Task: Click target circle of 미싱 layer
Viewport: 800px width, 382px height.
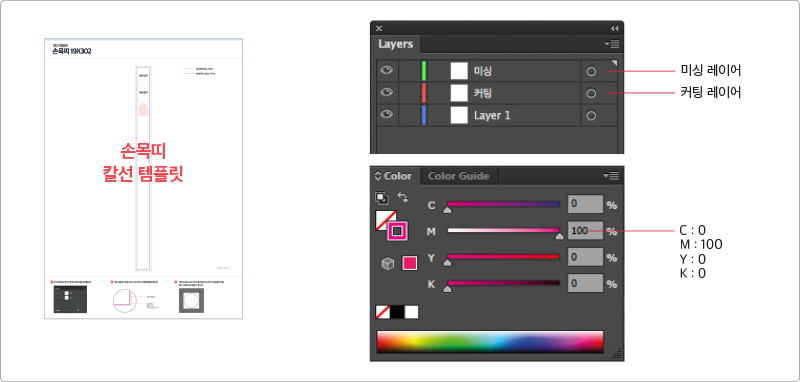Action: click(x=591, y=71)
